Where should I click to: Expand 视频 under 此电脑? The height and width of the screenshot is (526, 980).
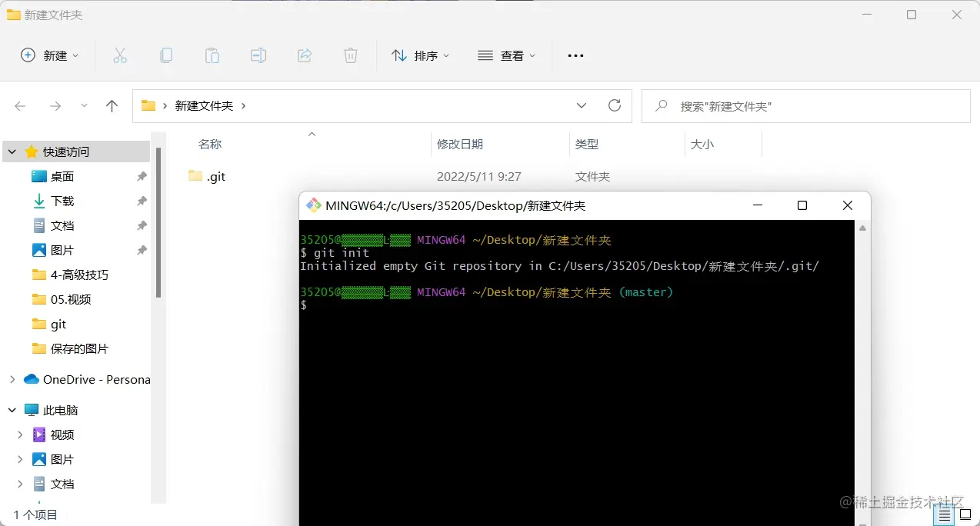click(21, 434)
